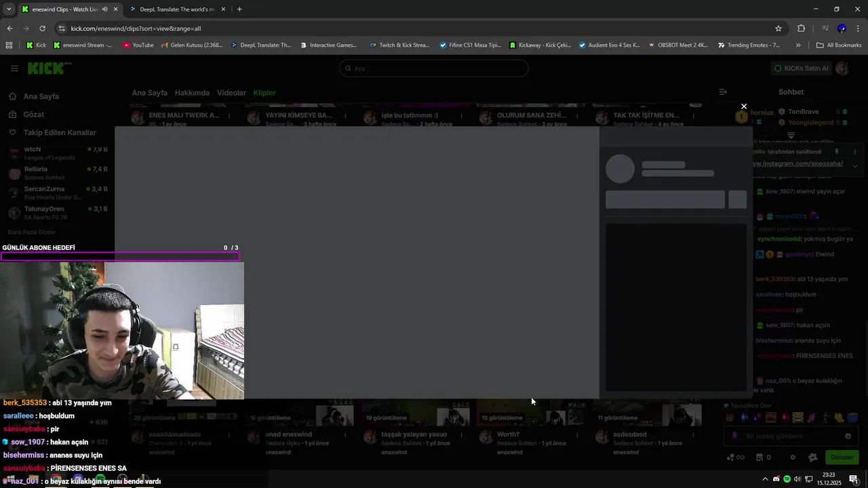Screen dimensions: 868x488
Task: Open the profile avatar menu
Action: tap(842, 68)
